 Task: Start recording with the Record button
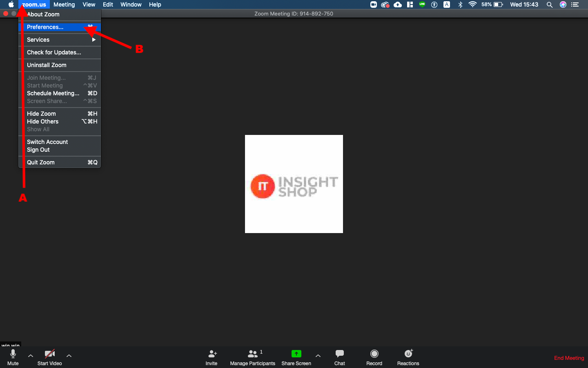point(374,357)
